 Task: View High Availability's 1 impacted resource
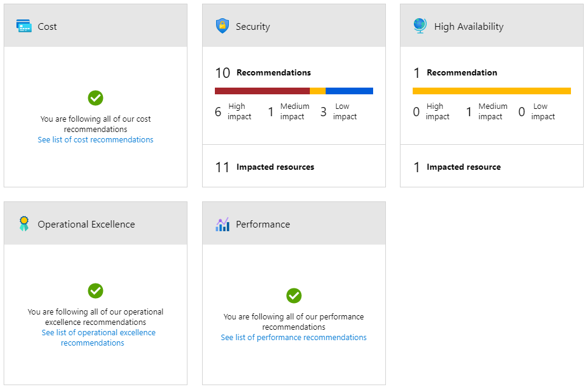coord(457,167)
